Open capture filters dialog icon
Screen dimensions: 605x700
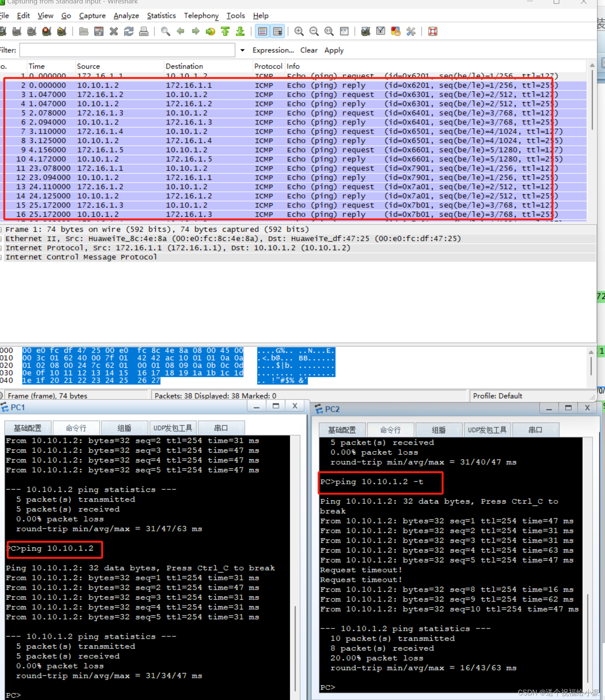pos(365,32)
